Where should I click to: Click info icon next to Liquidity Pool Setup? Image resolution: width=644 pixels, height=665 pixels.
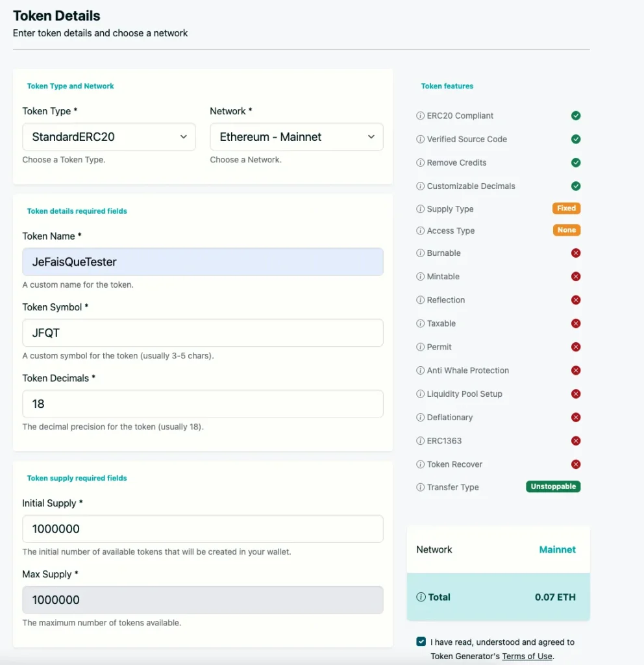[420, 394]
